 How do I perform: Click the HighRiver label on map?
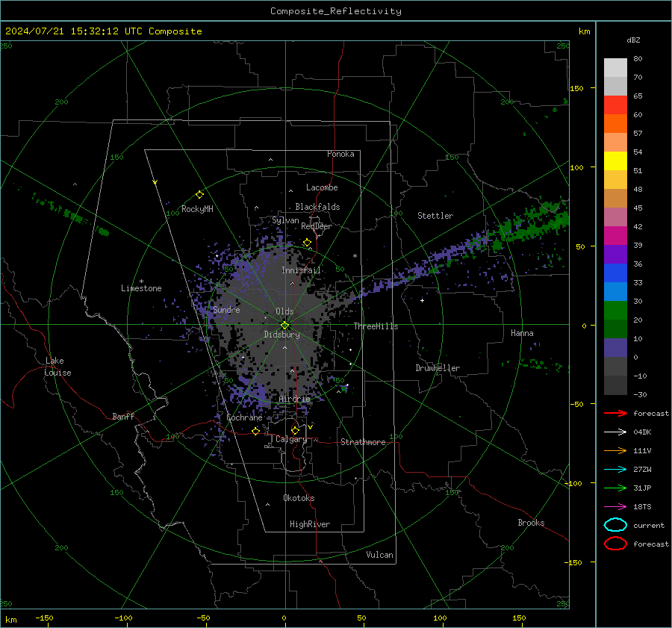tap(310, 524)
